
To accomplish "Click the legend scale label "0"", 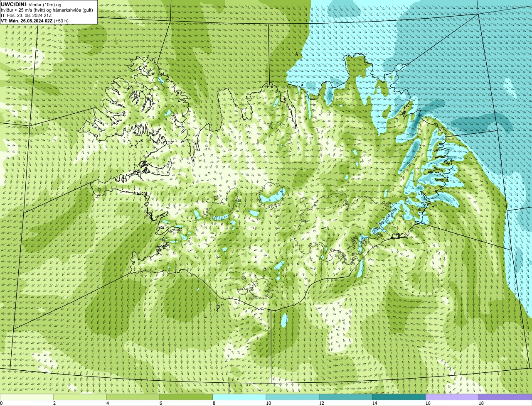I will (1, 403).
